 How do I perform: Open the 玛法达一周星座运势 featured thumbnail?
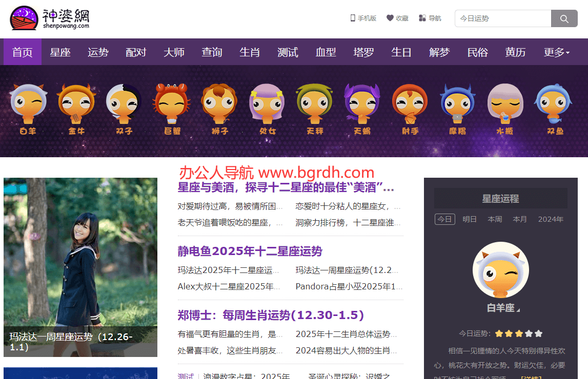pyautogui.click(x=80, y=266)
